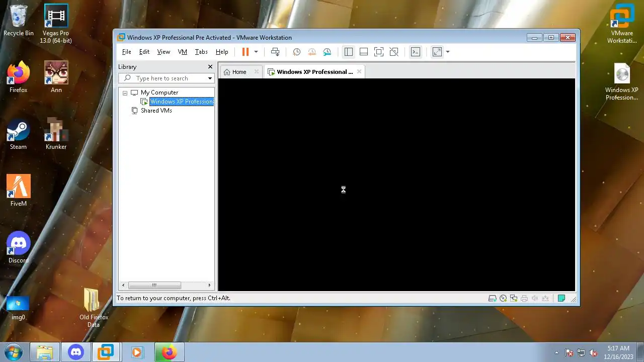Open the power options dropdown next to pause
This screenshot has width=644, height=362.
[256, 52]
